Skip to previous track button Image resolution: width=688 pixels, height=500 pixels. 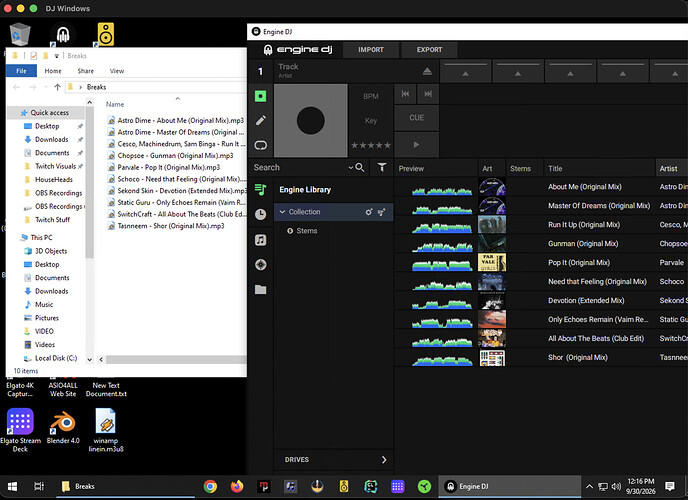[405, 94]
